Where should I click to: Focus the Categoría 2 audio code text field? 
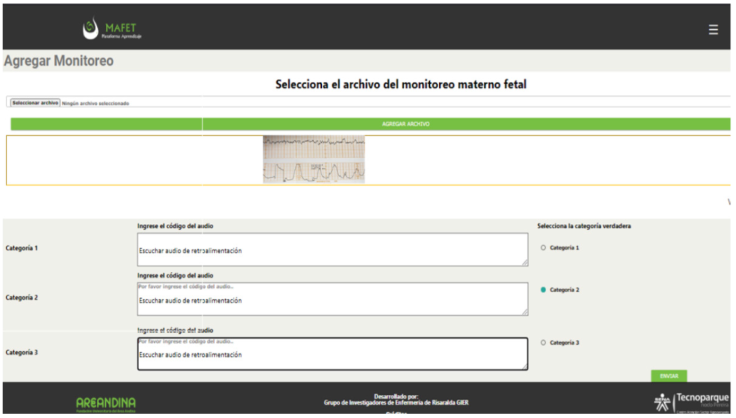point(332,299)
